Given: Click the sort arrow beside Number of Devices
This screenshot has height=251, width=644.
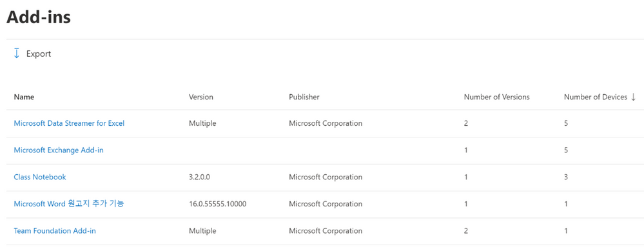Looking at the screenshot, I should 633,97.
